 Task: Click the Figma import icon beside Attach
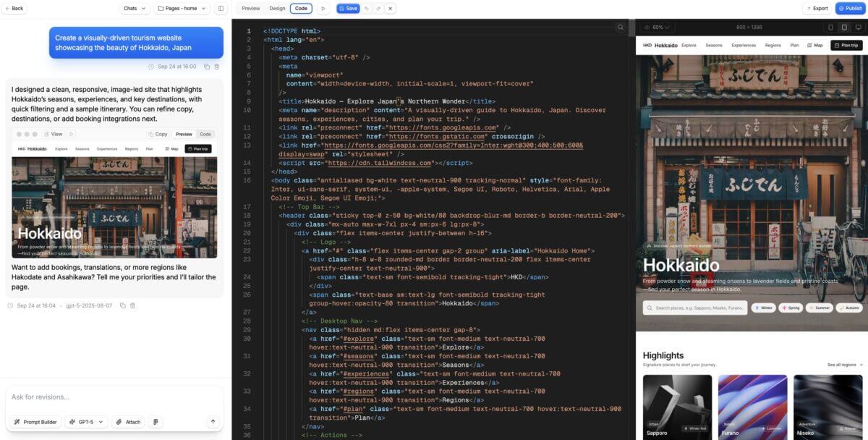pos(156,422)
